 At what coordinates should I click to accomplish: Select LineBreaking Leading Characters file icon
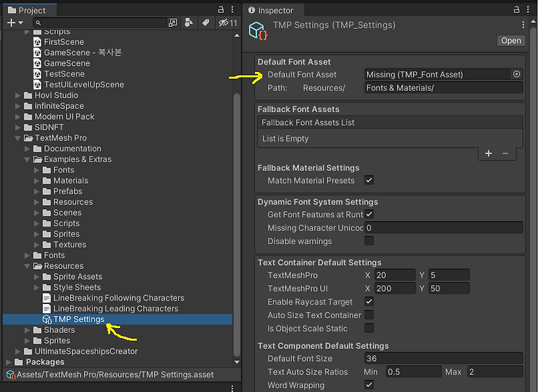point(46,309)
